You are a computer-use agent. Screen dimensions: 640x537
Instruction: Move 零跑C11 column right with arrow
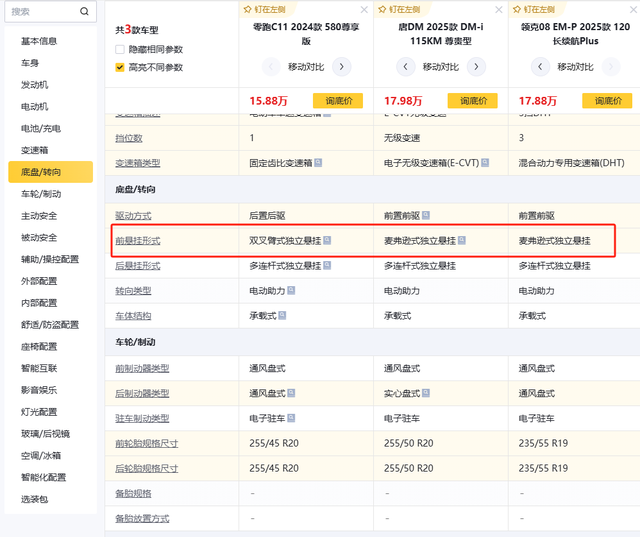tap(342, 67)
